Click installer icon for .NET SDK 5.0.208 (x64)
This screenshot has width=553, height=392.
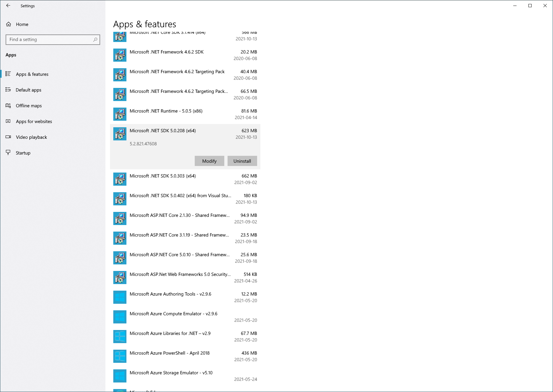(x=120, y=134)
